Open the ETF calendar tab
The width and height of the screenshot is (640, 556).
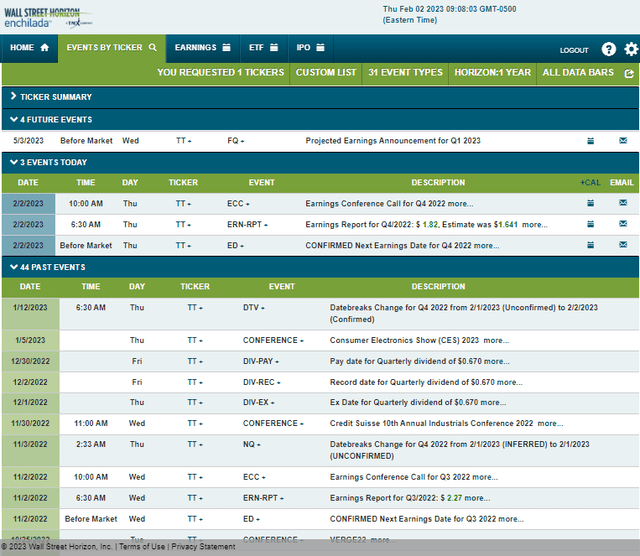[x=264, y=48]
